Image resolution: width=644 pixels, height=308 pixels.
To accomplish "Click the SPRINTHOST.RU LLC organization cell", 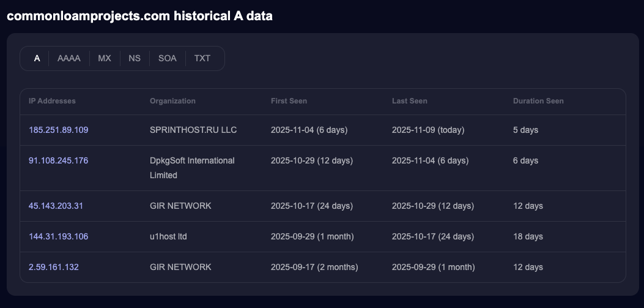I will coord(193,130).
